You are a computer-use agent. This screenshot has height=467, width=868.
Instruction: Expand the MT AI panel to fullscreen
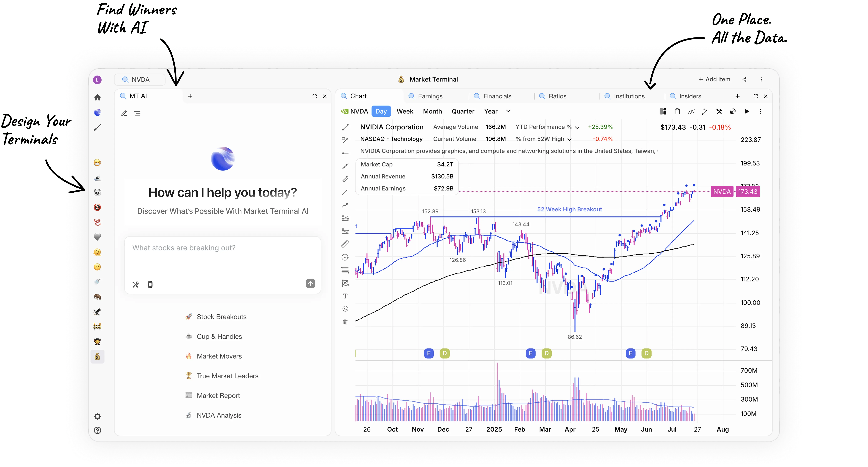click(314, 96)
